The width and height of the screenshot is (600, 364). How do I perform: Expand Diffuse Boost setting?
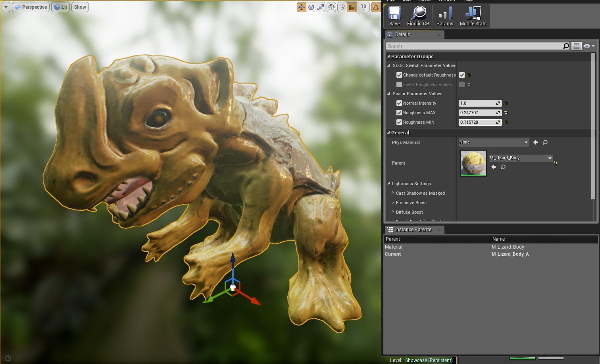(392, 212)
